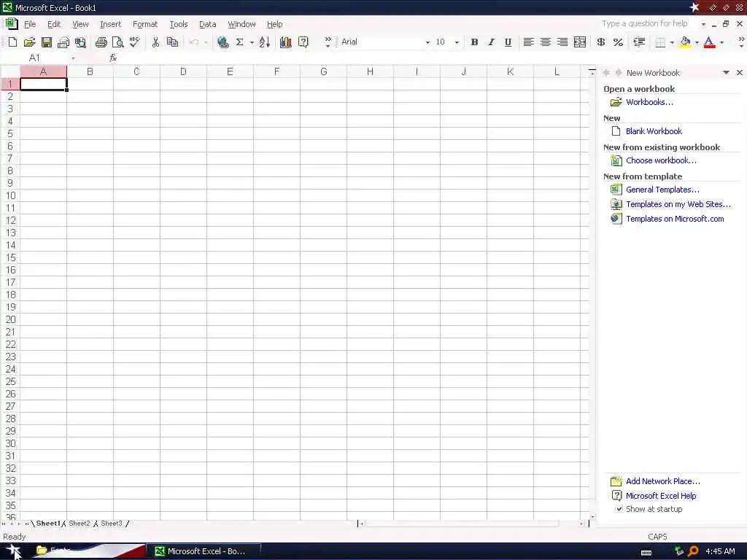Screen dimensions: 747x560
Task: Open the Format menu
Action: coord(145,24)
